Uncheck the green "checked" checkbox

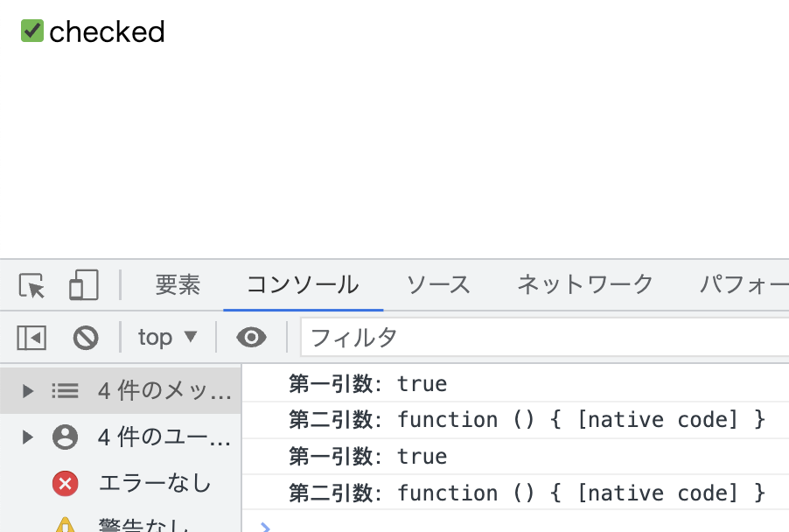click(x=32, y=31)
